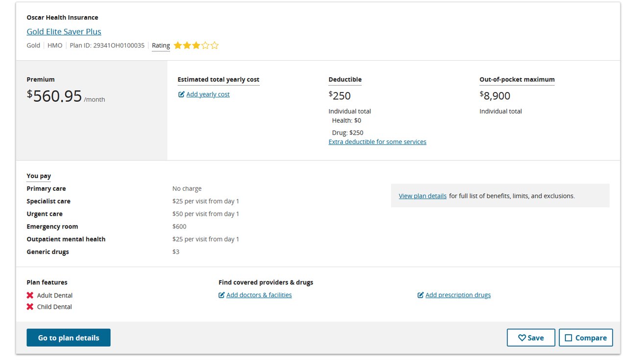Click the Add yearly cost link text

(x=208, y=94)
